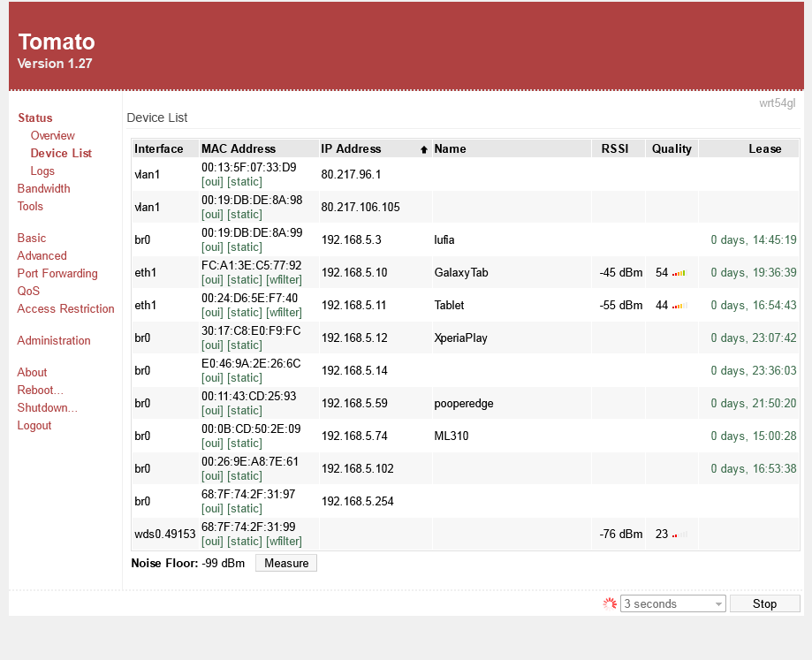The height and width of the screenshot is (660, 812).
Task: Click the Measure noise floor button
Action: [285, 563]
